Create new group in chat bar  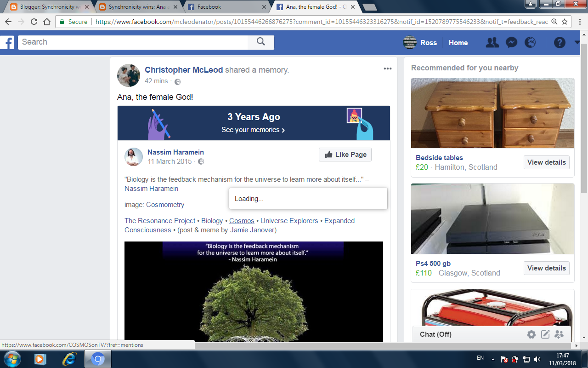click(559, 334)
